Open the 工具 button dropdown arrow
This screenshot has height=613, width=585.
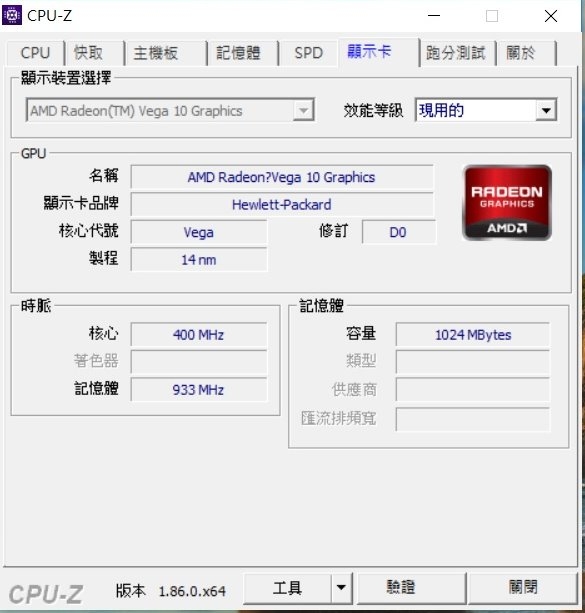[x=341, y=588]
